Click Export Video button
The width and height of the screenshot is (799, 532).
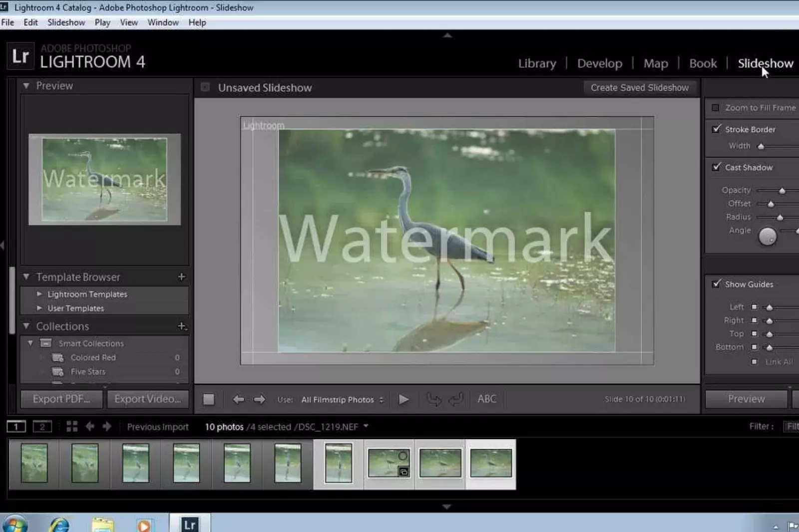click(x=148, y=399)
